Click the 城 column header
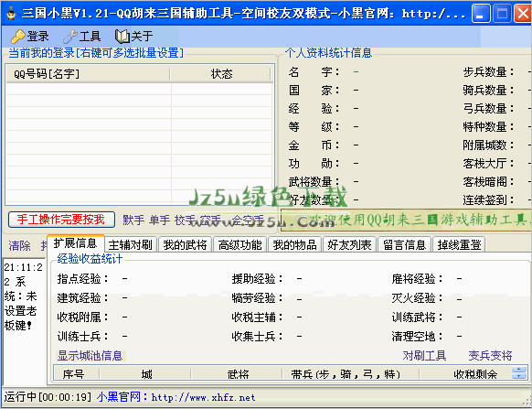 pos(145,373)
